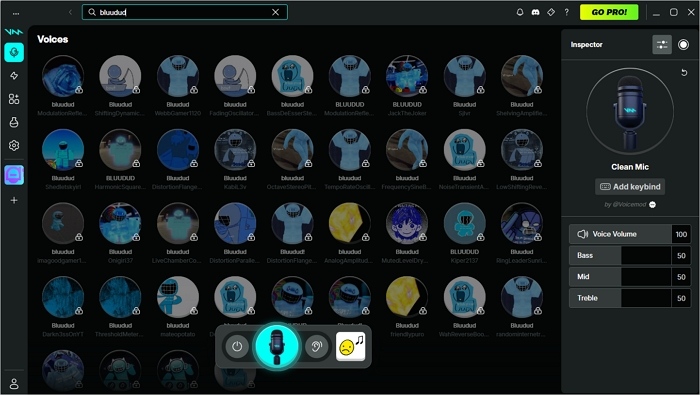The height and width of the screenshot is (395, 700).
Task: Switch to the Inspector sliders view
Action: (x=662, y=45)
